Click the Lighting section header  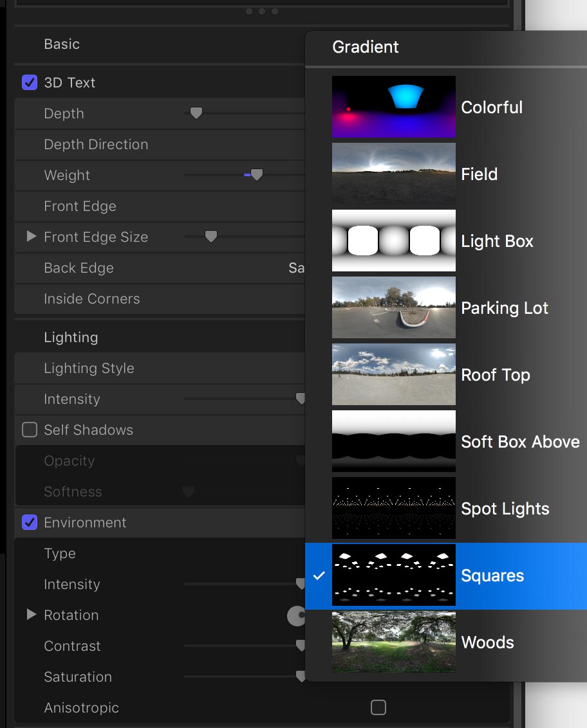pos(71,337)
